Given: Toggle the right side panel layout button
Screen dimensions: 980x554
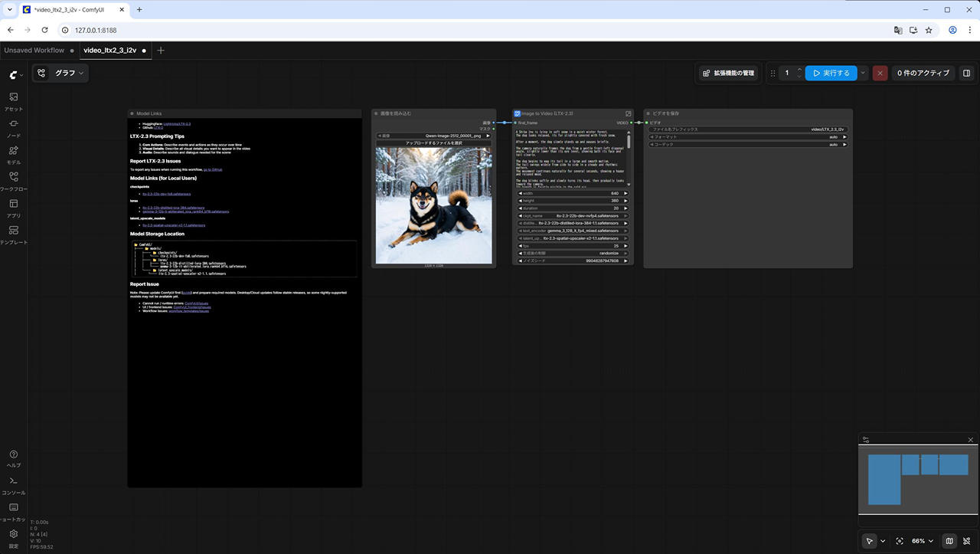Looking at the screenshot, I should 967,74.
